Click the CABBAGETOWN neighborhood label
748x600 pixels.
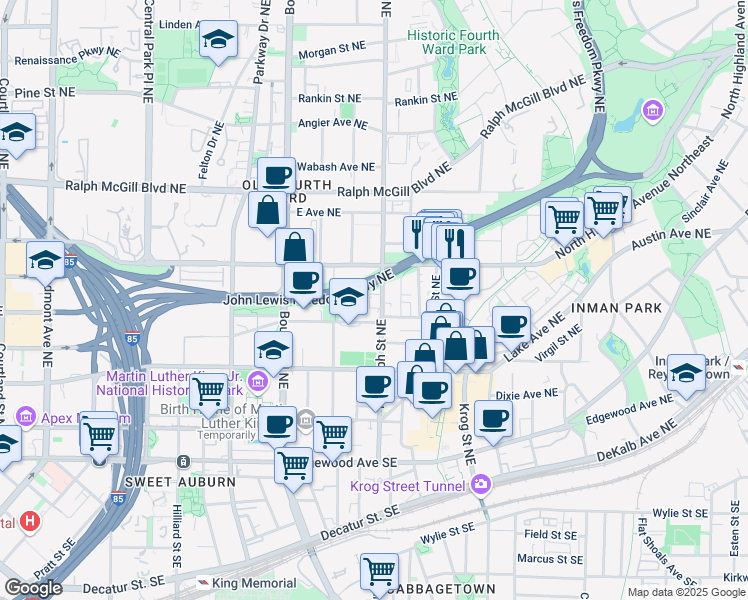point(441,589)
